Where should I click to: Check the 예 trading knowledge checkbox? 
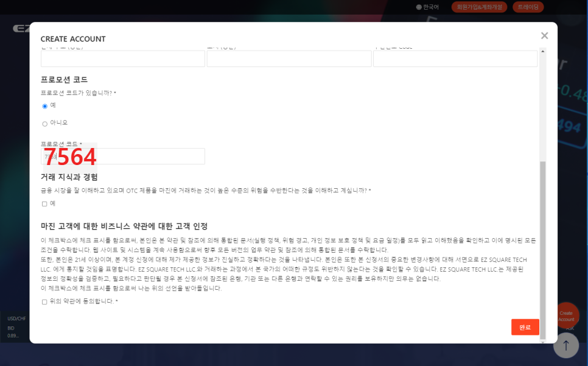[x=44, y=204]
